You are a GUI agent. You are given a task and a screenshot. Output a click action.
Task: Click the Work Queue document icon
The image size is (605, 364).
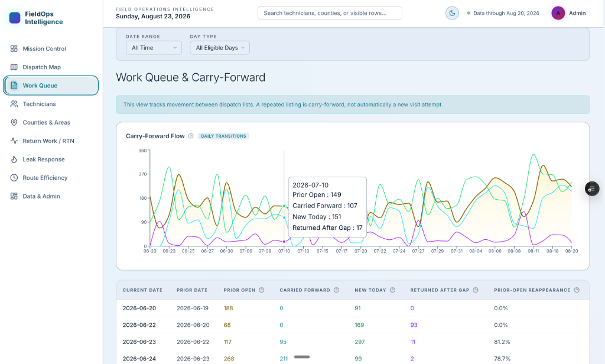(x=14, y=86)
